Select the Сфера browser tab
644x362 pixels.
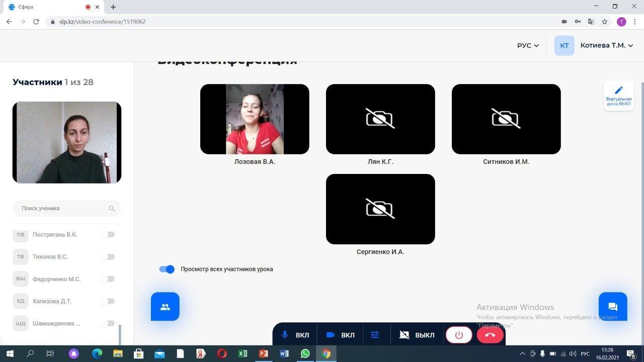click(45, 7)
